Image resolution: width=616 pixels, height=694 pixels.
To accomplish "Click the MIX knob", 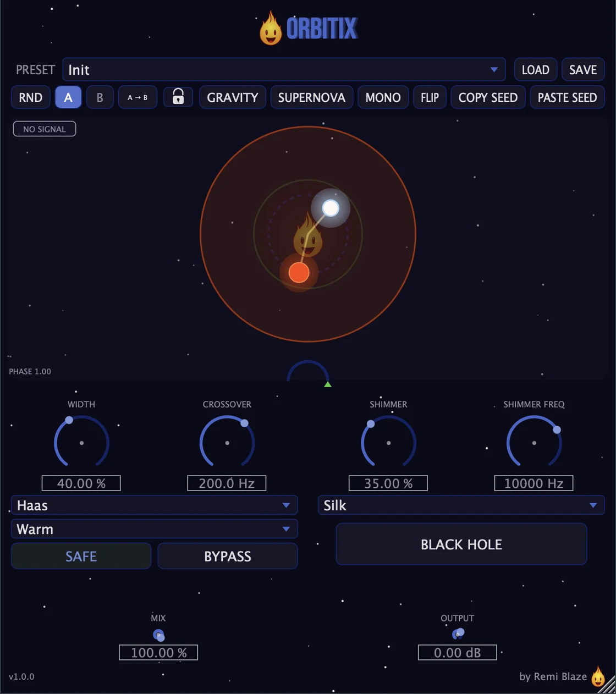I will pos(159,635).
